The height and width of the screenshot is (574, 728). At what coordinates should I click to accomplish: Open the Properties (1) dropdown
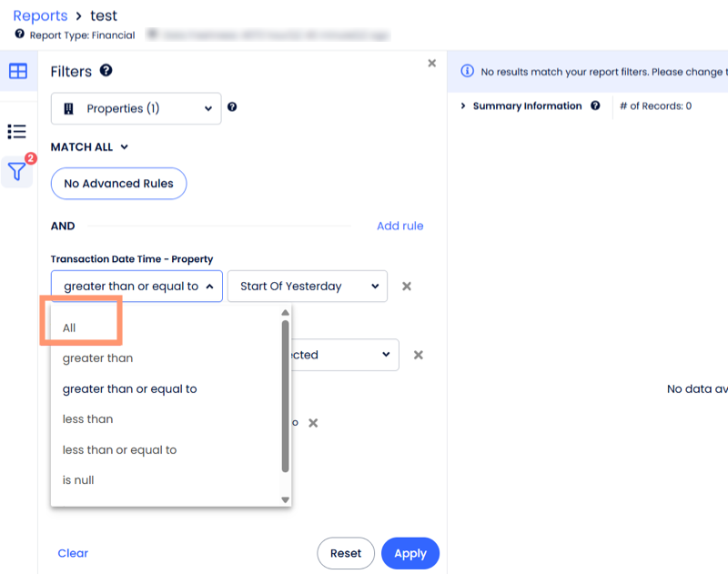click(x=136, y=108)
